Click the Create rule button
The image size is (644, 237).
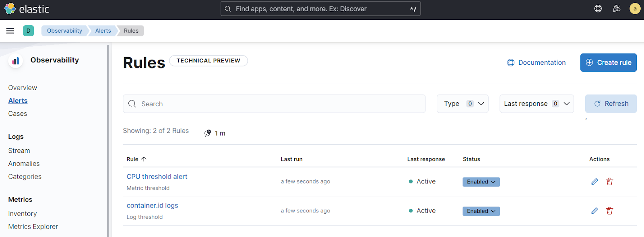(x=608, y=63)
